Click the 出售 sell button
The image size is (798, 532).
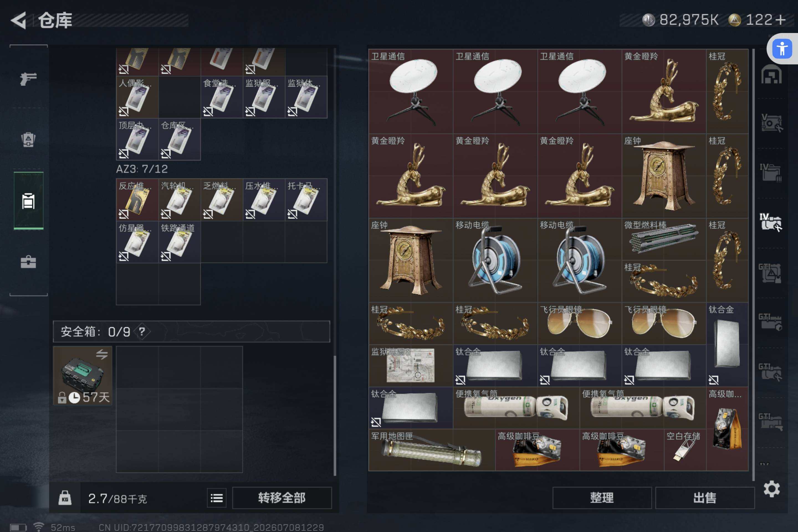705,498
